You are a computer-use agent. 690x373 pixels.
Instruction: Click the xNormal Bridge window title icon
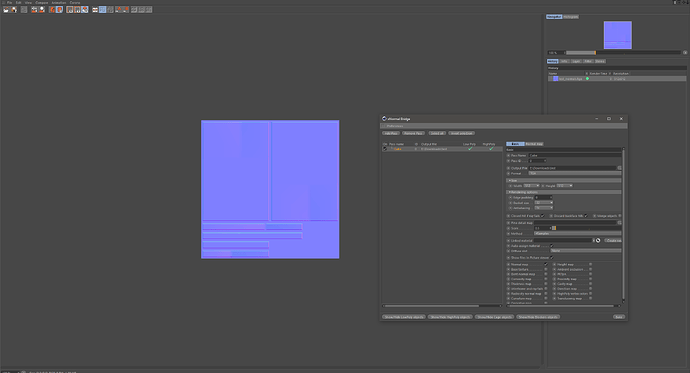[x=384, y=119]
